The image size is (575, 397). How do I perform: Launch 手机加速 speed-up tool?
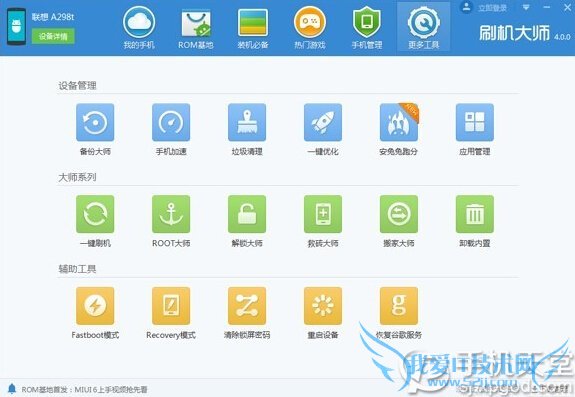click(x=171, y=122)
